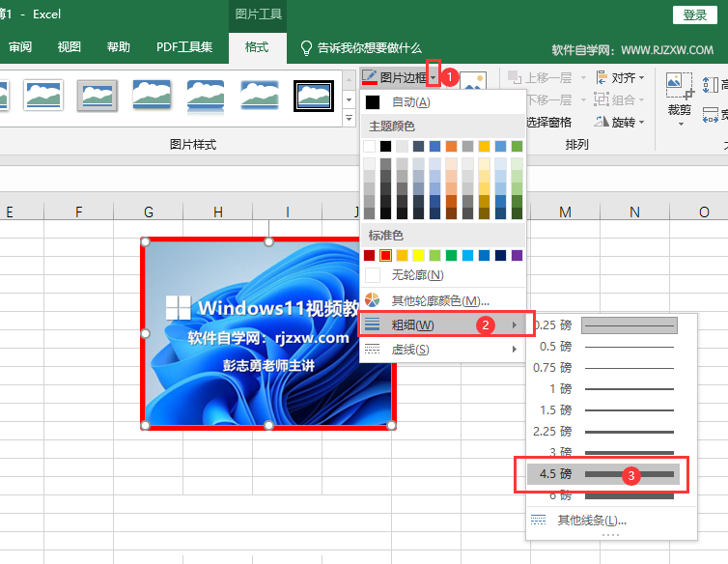The height and width of the screenshot is (564, 728).
Task: Click 下移一层 send backward button
Action: pos(549,99)
